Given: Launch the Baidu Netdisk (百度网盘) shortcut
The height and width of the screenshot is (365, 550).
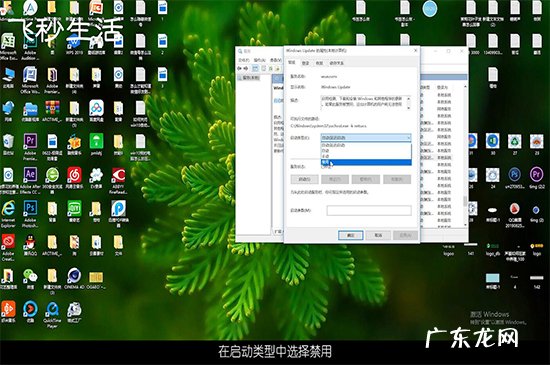Looking at the screenshot, I should pyautogui.click(x=96, y=109).
